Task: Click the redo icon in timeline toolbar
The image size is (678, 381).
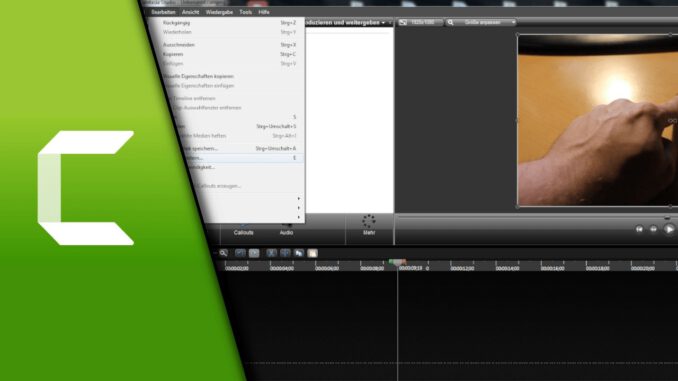Action: [254, 253]
